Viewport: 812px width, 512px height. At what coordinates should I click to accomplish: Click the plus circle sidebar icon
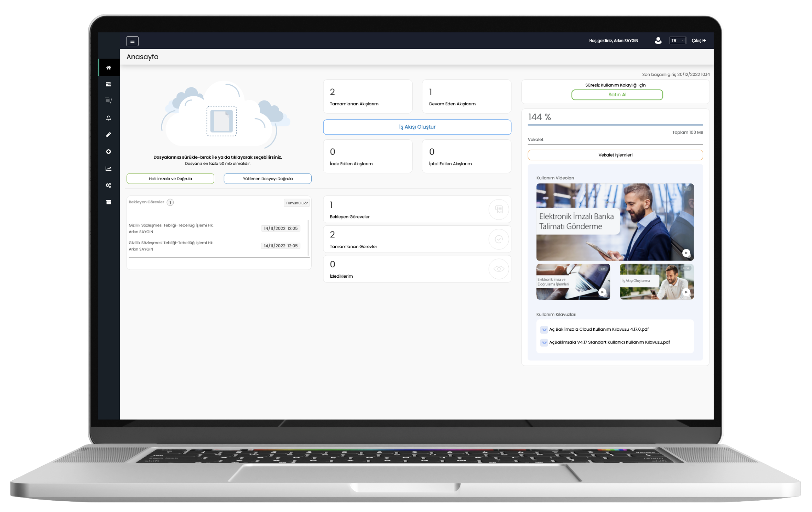pyautogui.click(x=108, y=152)
